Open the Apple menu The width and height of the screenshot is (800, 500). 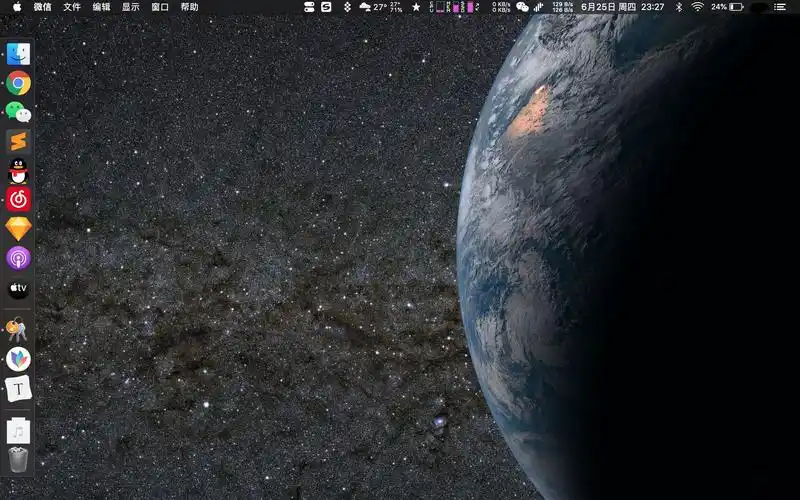16,7
